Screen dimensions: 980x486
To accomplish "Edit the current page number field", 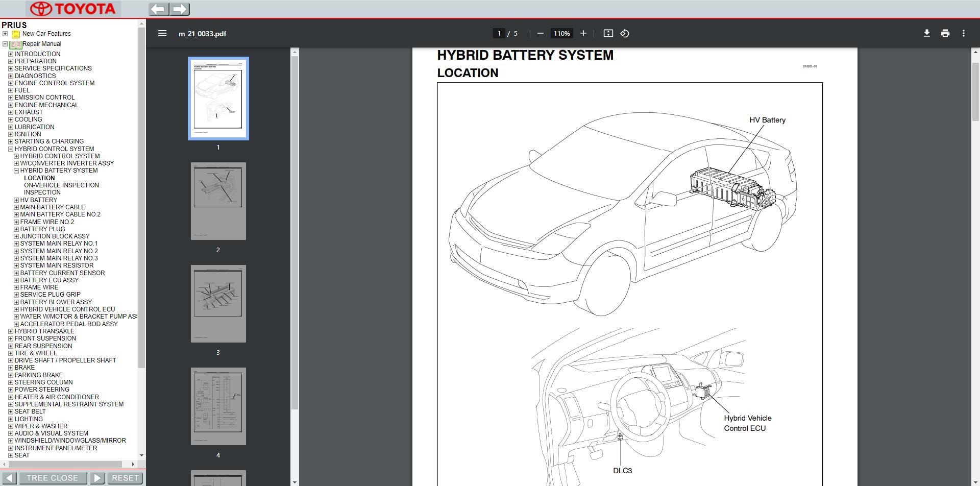I will pyautogui.click(x=499, y=33).
